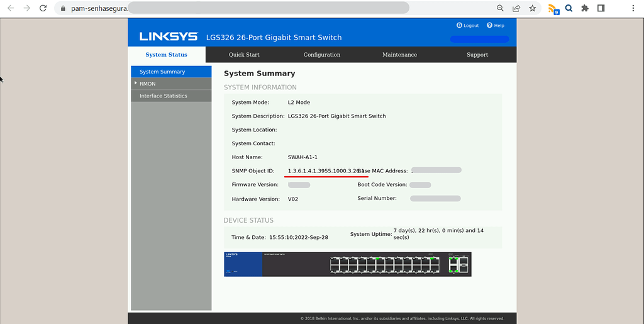Go forward in browser history
The width and height of the screenshot is (644, 324).
[27, 8]
